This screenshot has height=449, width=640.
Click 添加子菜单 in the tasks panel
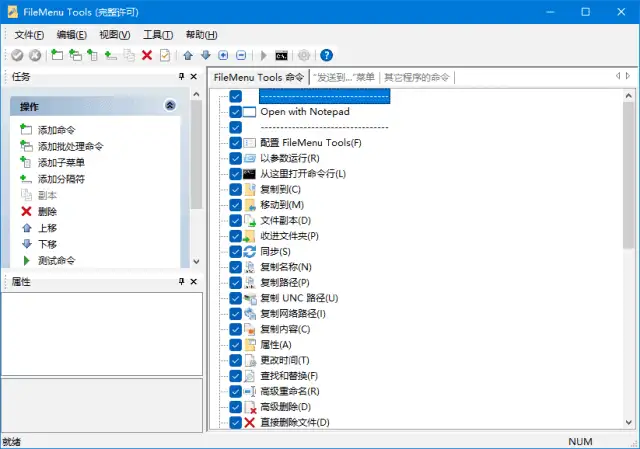61,163
